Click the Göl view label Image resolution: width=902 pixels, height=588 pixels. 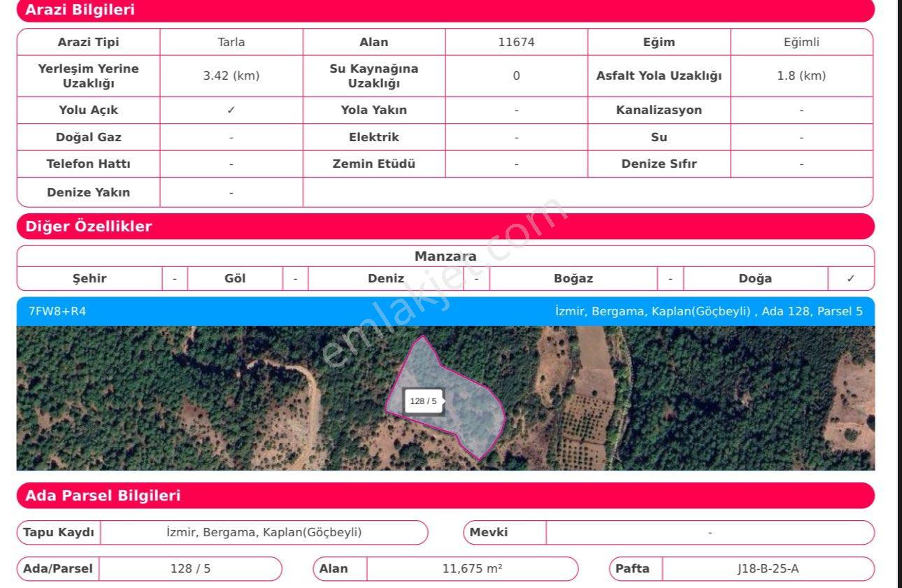pos(235,279)
